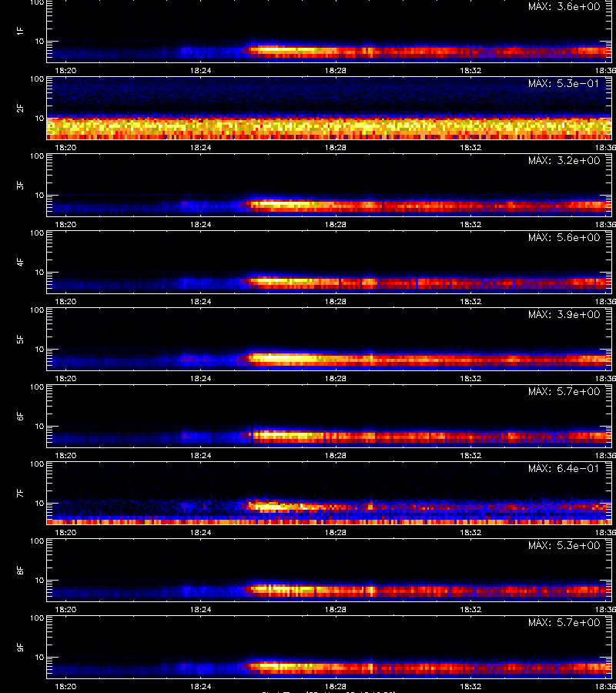Click the '6F' panel label

20,416
